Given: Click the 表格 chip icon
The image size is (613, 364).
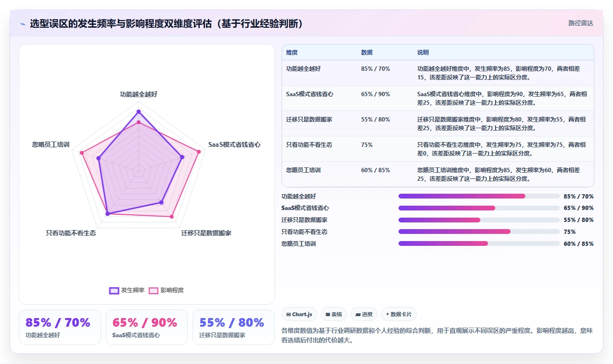Looking at the screenshot, I should [x=328, y=314].
